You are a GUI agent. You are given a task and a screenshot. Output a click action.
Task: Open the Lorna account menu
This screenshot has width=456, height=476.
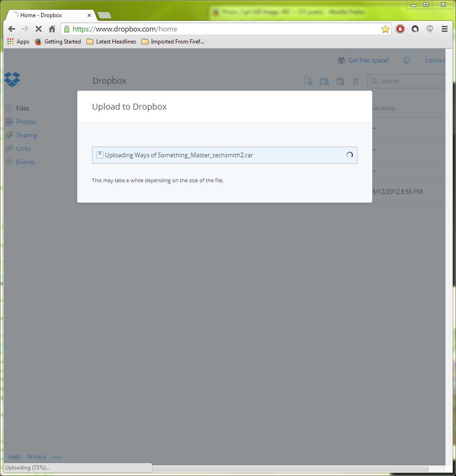point(435,61)
